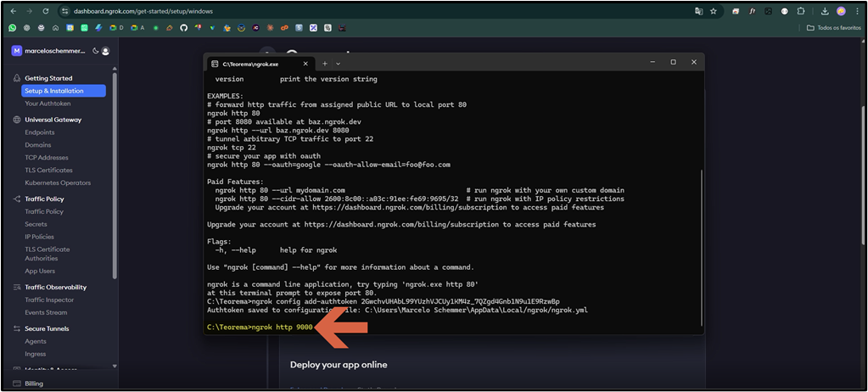Click the ngrok sidebar vertical scrollbar
The width and height of the screenshot is (868, 392).
point(115,175)
